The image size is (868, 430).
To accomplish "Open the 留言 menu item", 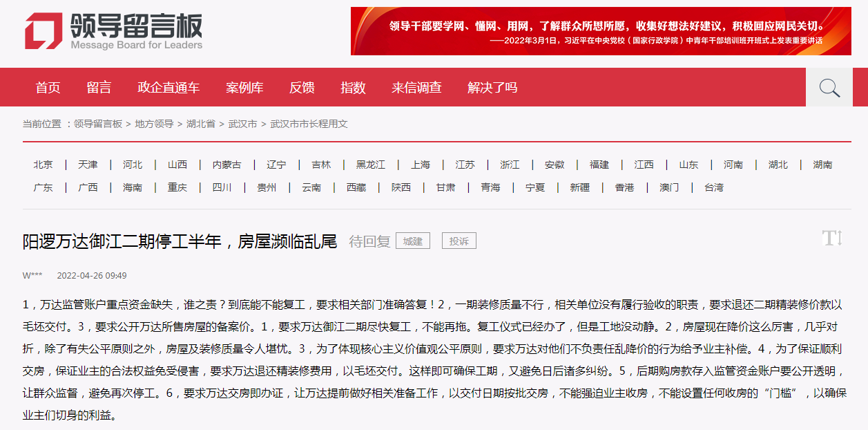I will pyautogui.click(x=99, y=88).
